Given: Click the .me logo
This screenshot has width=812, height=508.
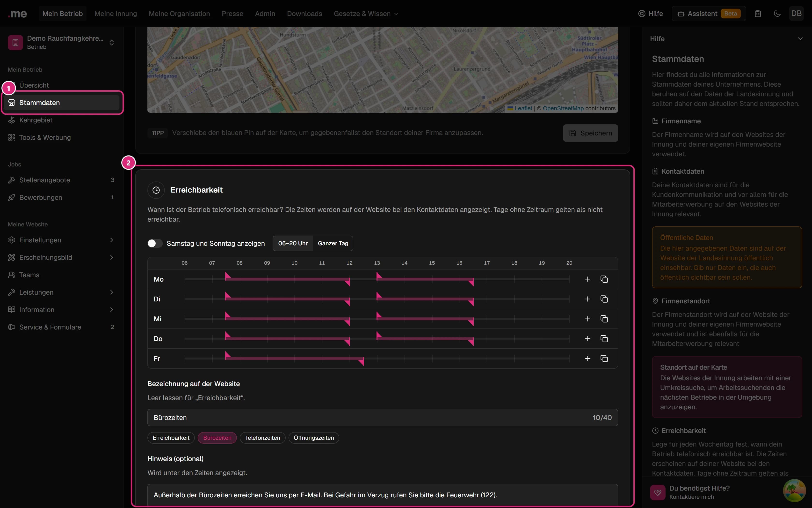Looking at the screenshot, I should pyautogui.click(x=17, y=14).
